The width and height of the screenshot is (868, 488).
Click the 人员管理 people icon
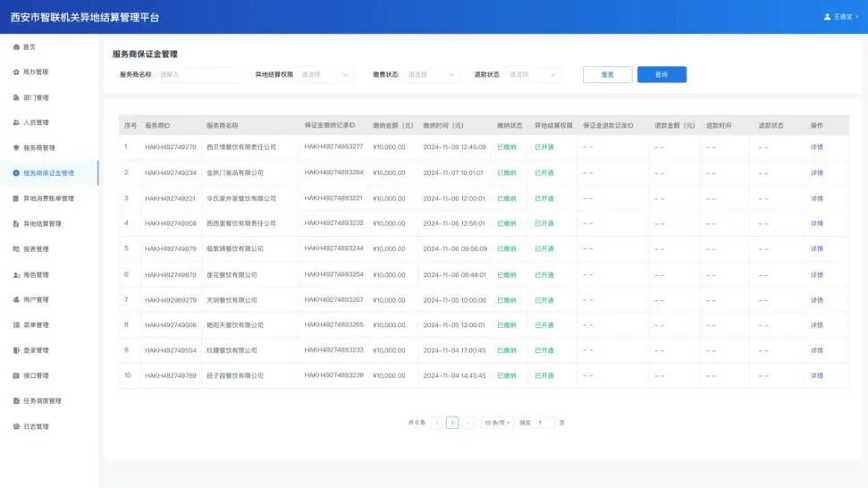click(16, 122)
